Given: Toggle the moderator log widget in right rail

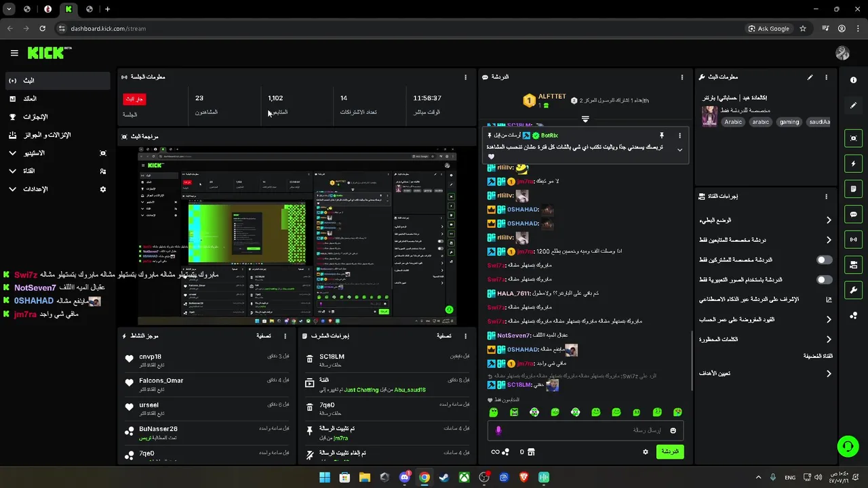Looking at the screenshot, I should tap(853, 189).
